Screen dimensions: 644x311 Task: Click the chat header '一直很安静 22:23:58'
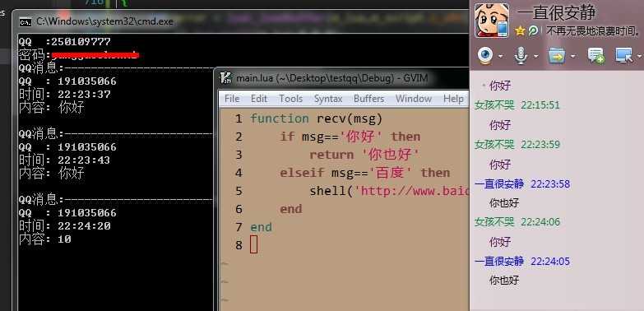(522, 184)
